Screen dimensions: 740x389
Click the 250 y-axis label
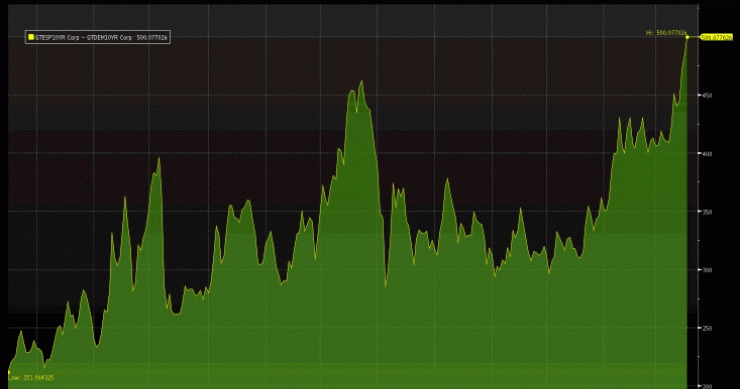pos(707,328)
